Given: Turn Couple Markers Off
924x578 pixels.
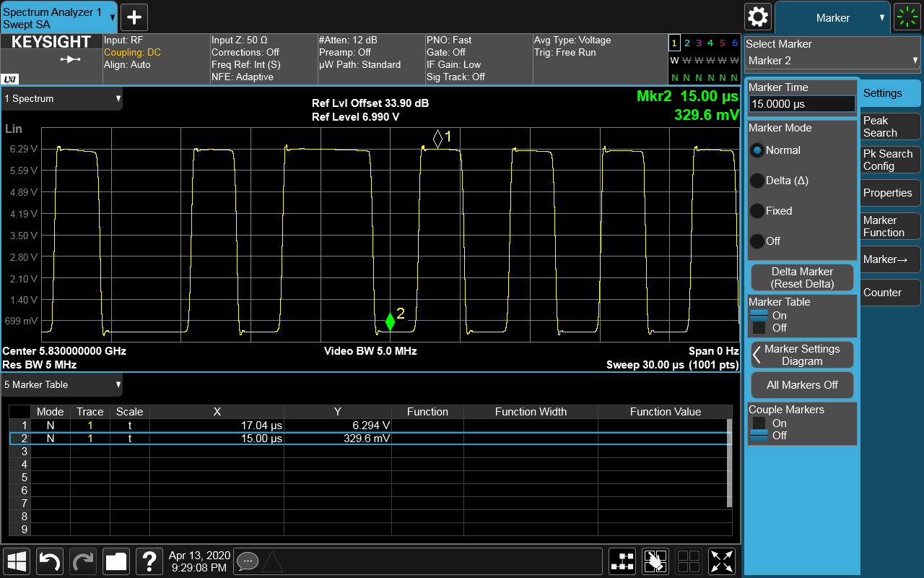Looking at the screenshot, I should [x=769, y=436].
